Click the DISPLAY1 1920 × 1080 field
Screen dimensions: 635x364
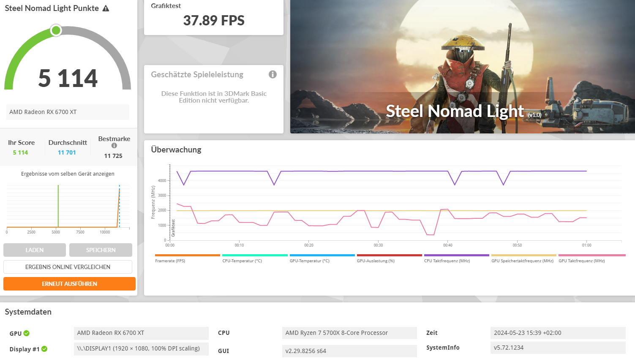click(x=141, y=348)
